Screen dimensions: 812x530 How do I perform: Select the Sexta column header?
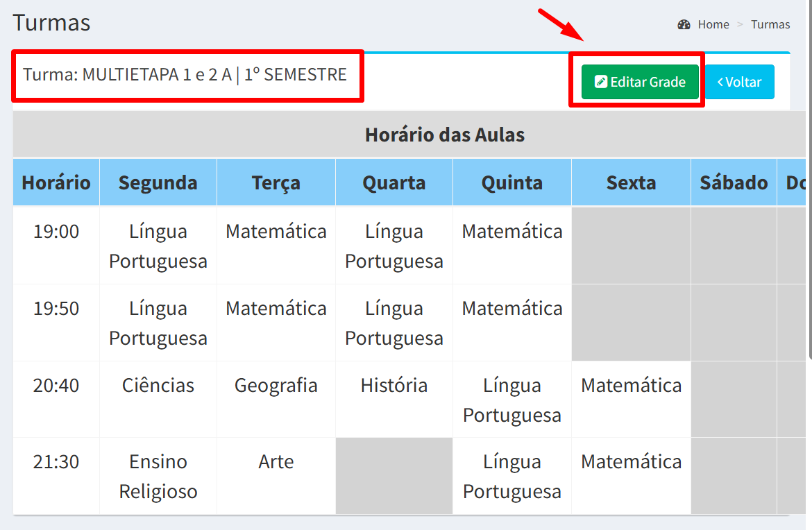coord(631,182)
